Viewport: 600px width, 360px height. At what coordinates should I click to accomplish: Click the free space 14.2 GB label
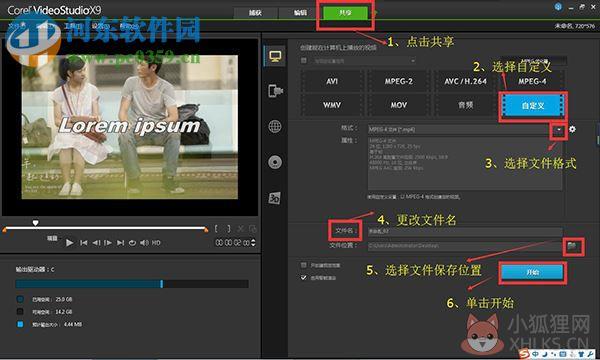tap(52, 312)
